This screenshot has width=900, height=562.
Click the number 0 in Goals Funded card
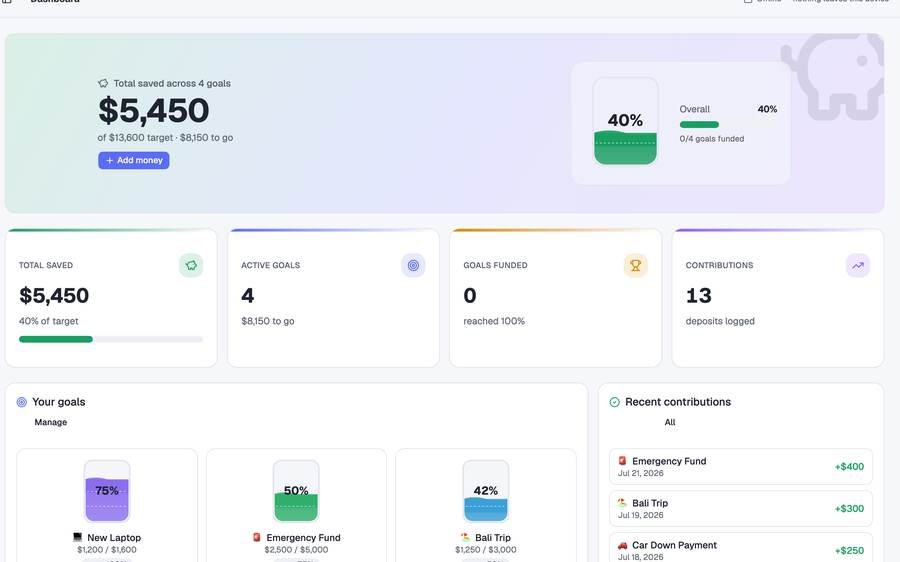(x=470, y=296)
